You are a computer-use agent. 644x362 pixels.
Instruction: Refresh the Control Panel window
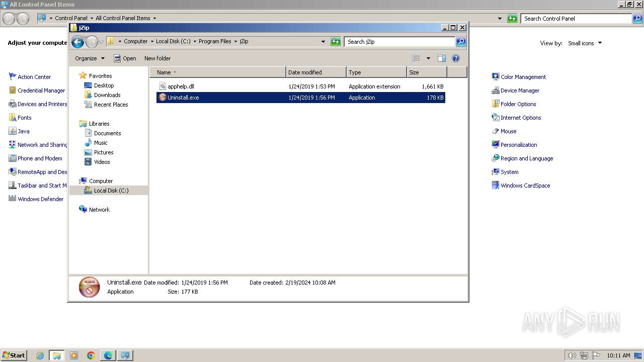pyautogui.click(x=512, y=19)
